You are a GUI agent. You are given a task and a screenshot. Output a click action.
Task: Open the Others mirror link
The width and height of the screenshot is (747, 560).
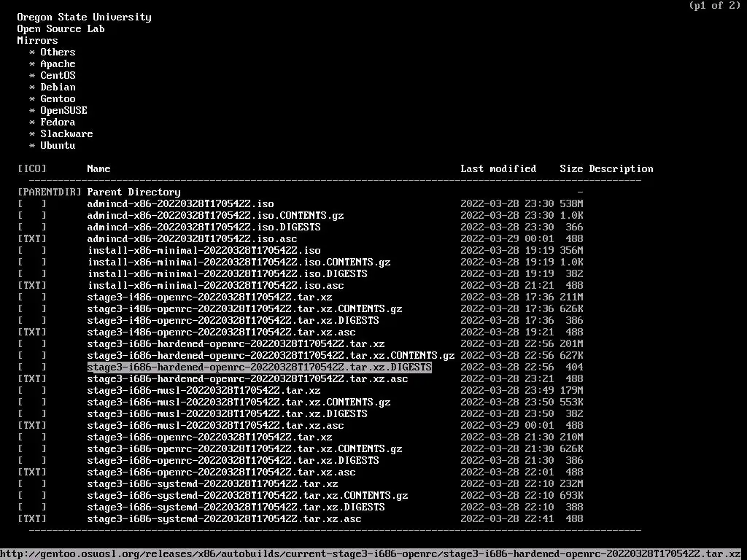58,52
